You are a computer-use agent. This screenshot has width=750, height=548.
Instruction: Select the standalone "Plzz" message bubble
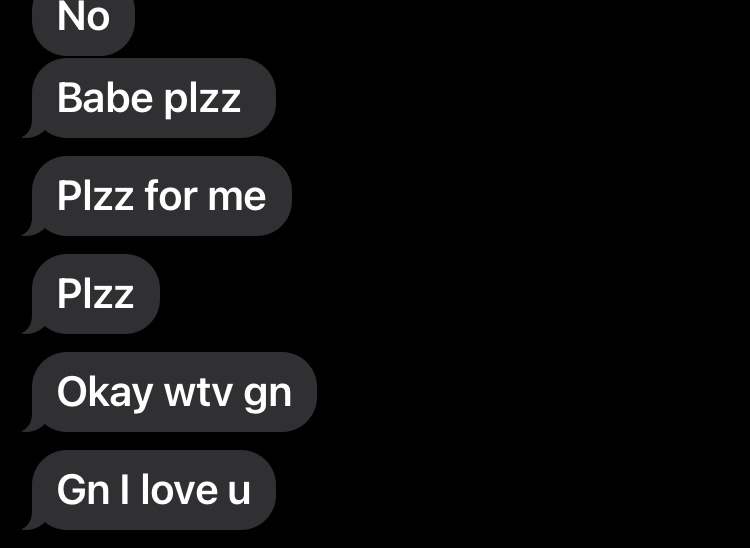(x=96, y=294)
